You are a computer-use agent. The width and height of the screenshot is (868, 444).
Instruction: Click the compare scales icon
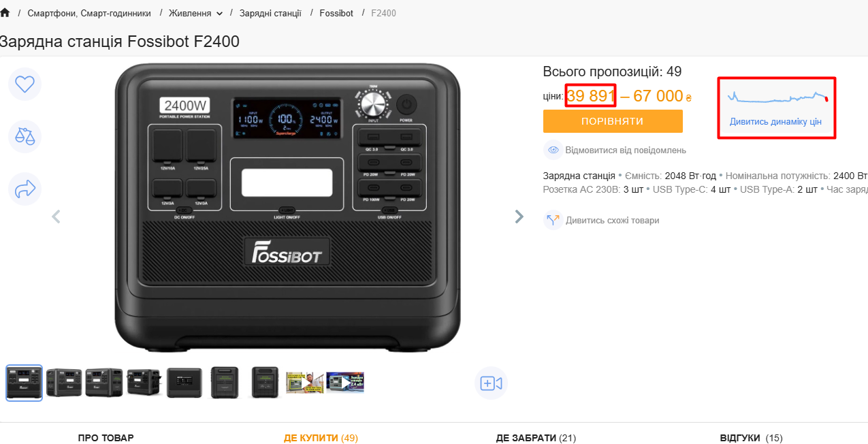[x=25, y=136]
